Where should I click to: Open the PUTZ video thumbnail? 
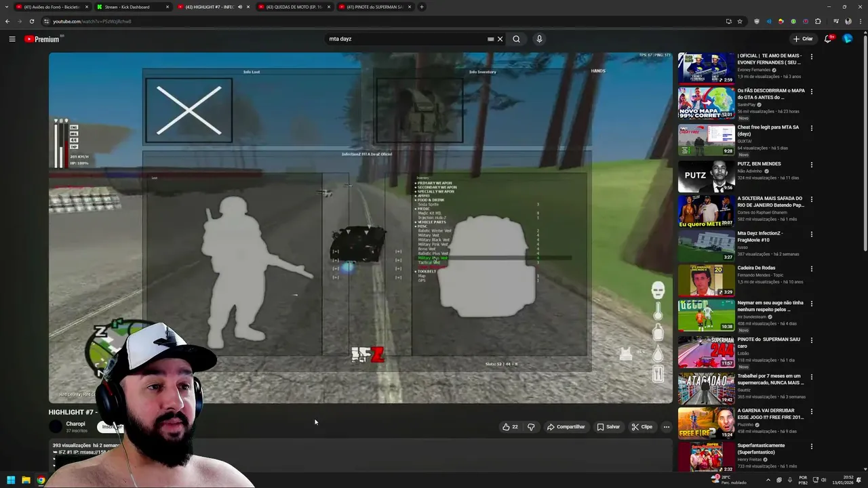[x=706, y=176]
